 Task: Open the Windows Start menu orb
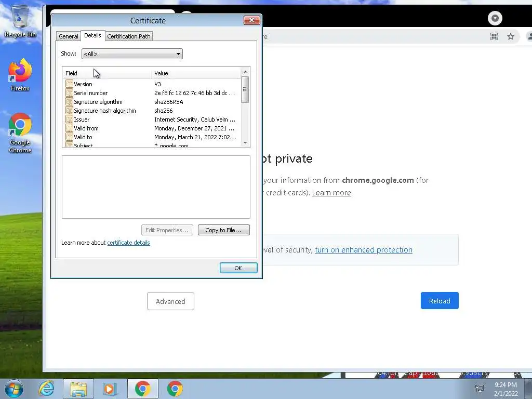click(14, 389)
